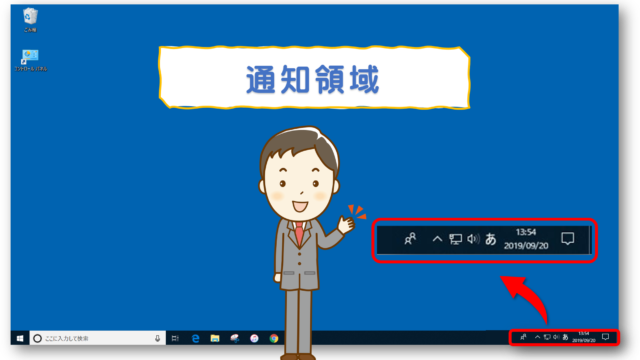
Task: Open the volume control in the taskbar tray
Action: point(556,337)
